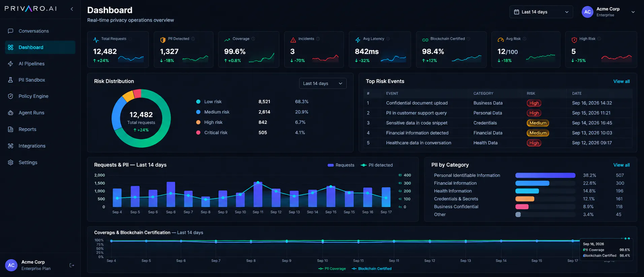Screen dimensions: 644x277
Task: Toggle Blockchain Certified series in bottom legend
Action: pyautogui.click(x=372, y=269)
